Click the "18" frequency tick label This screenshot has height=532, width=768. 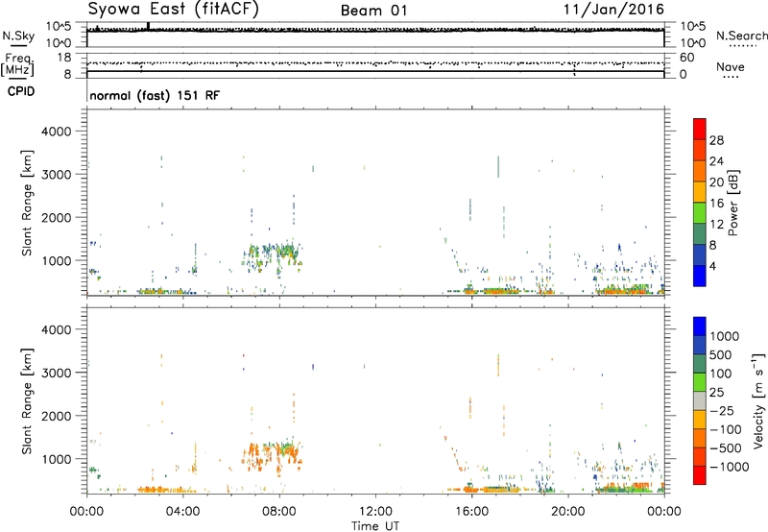63,58
